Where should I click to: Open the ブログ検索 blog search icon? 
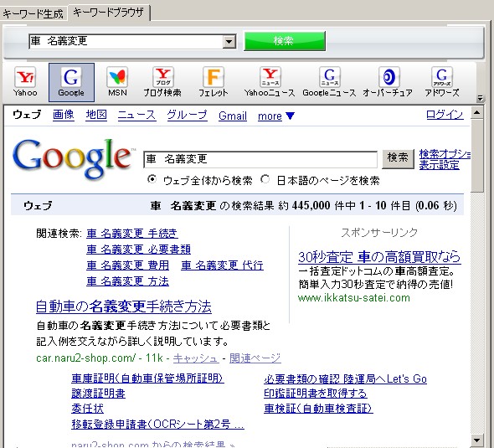[162, 82]
